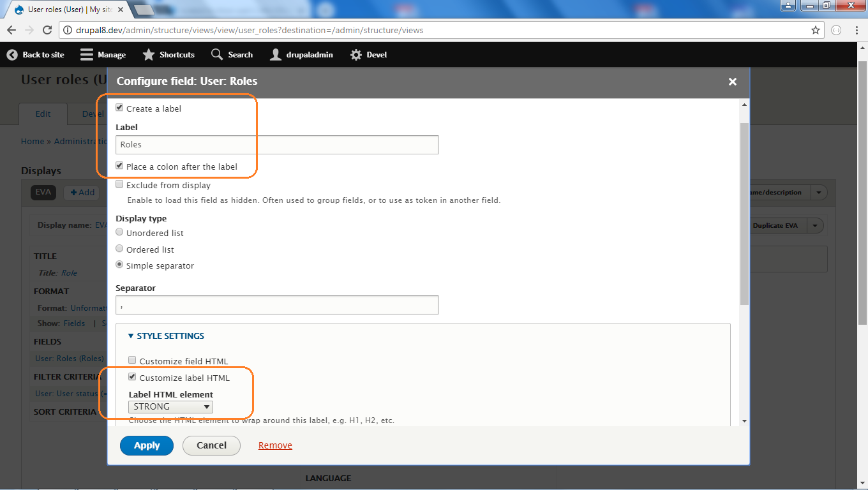Click the Apply button
This screenshot has height=490, width=868.
click(147, 445)
